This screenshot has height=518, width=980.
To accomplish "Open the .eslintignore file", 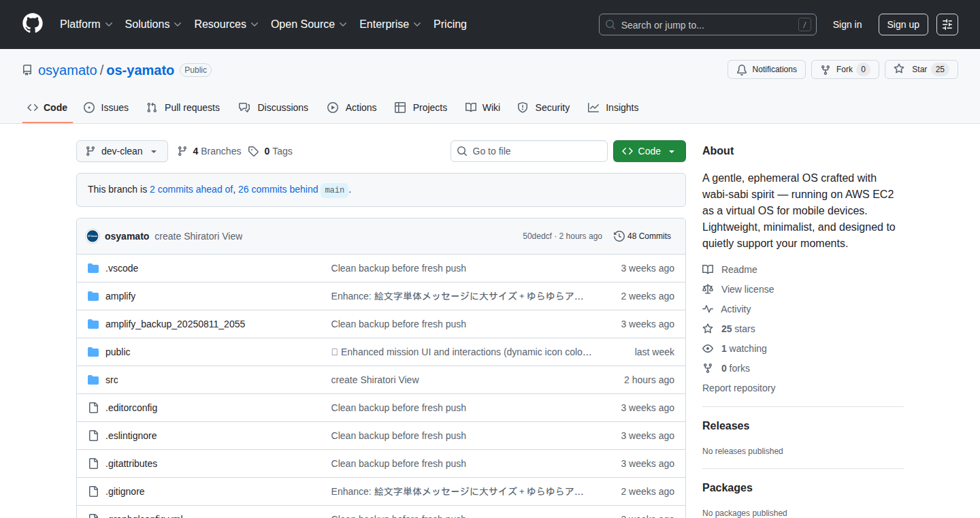I will (131, 436).
